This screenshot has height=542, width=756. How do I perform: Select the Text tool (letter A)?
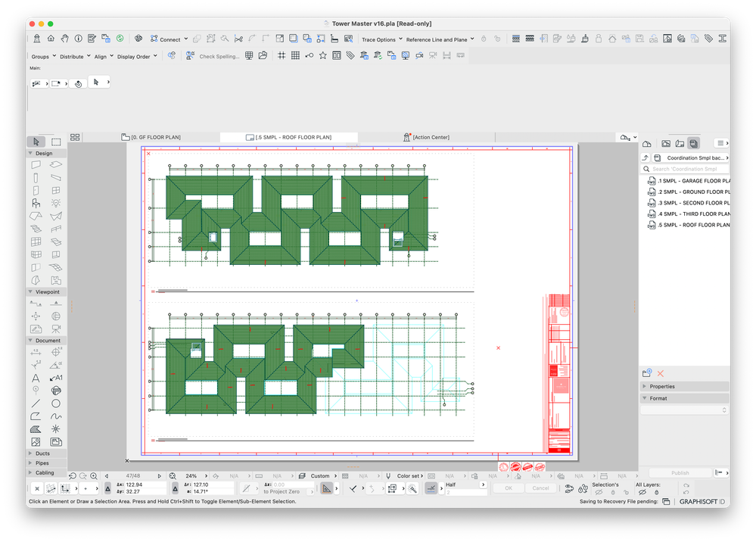36,378
